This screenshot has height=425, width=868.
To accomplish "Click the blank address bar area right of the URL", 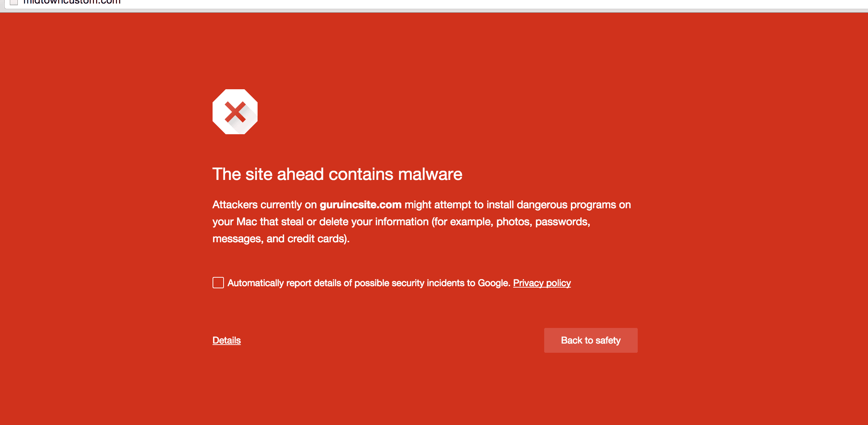I will (461, 3).
